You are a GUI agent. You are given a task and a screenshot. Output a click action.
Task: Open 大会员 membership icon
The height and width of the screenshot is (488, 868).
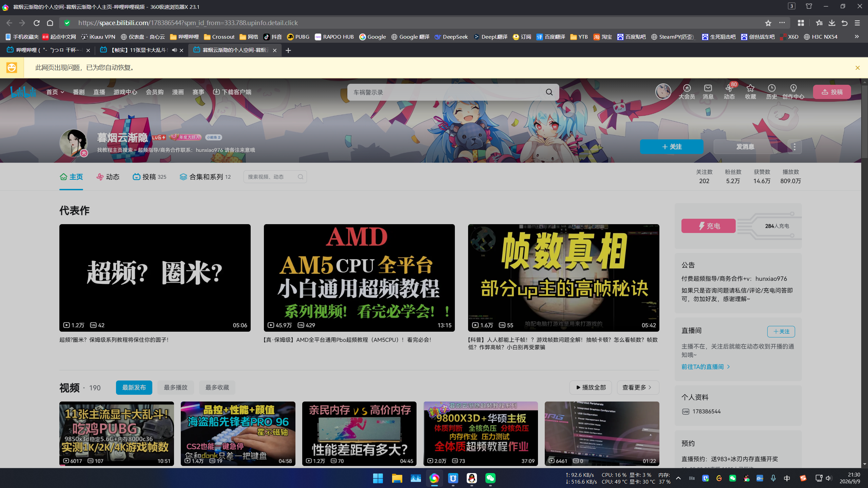(687, 92)
